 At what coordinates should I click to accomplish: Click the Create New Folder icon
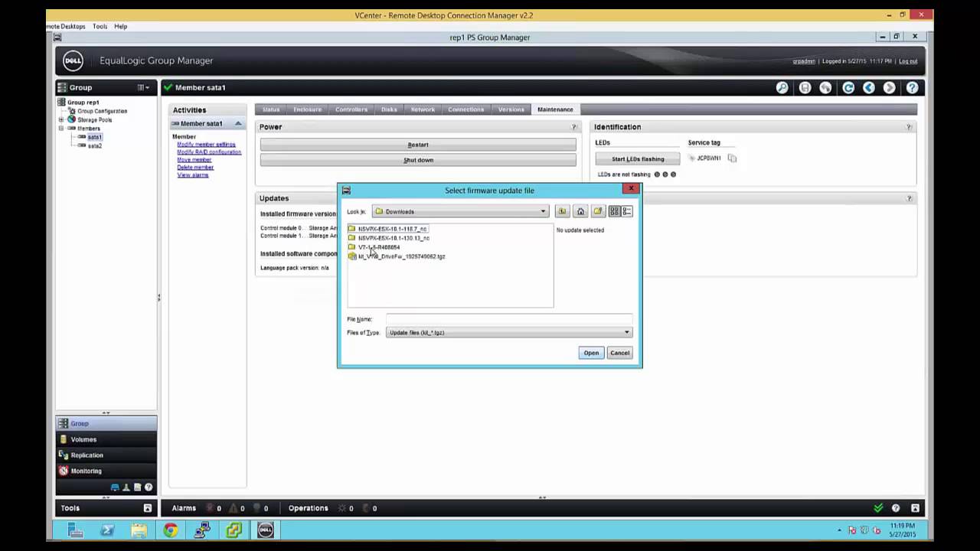(598, 211)
